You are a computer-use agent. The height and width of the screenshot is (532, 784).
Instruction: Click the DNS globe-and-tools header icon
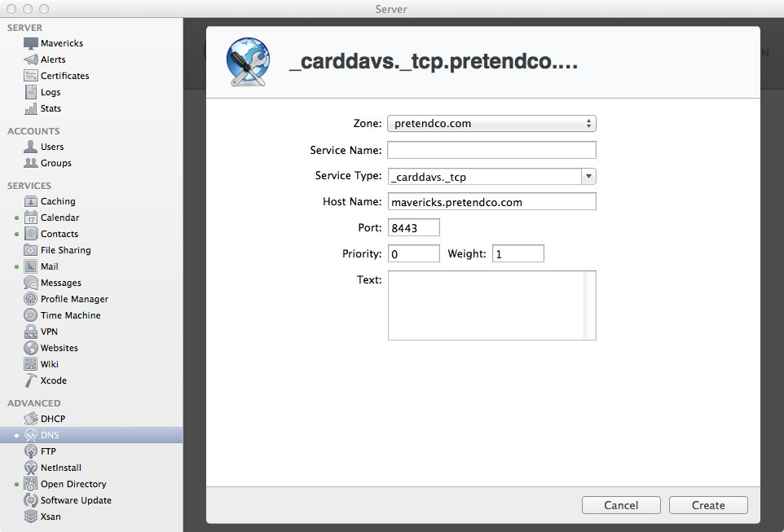[x=248, y=62]
